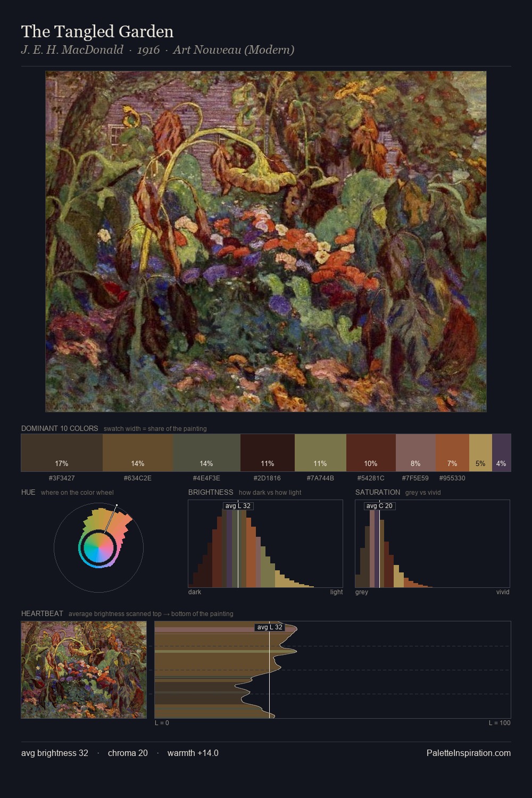Click the warmth +14.0 footer stat
This screenshot has height=798, width=532.
[193, 753]
